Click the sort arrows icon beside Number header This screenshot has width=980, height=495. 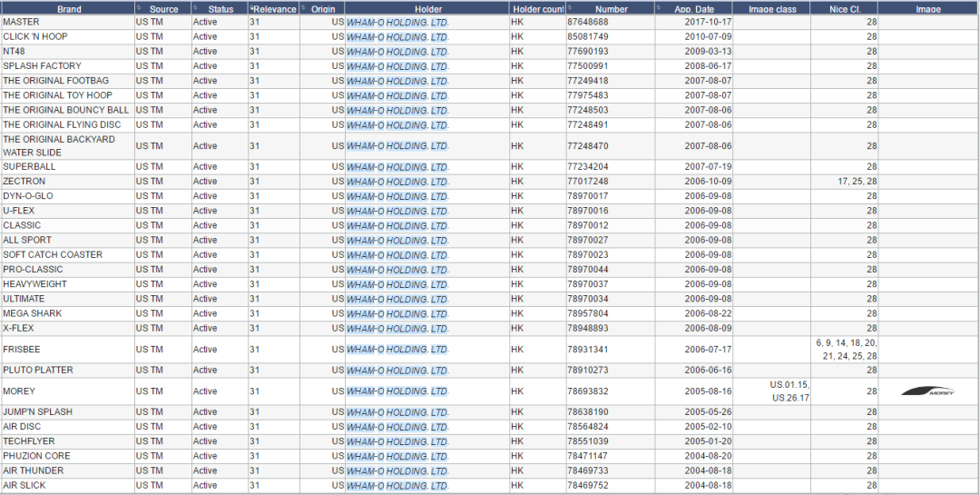570,7
